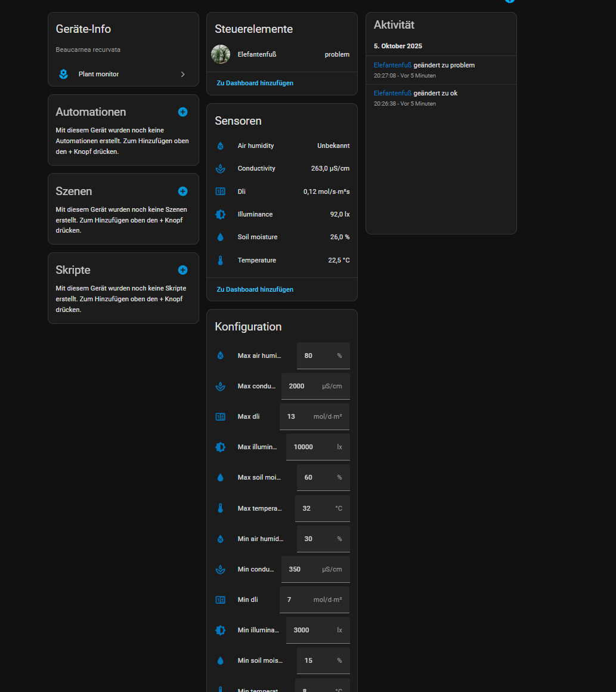Add Steuerelemente card to dashboard
Image resolution: width=616 pixels, height=692 pixels.
point(255,84)
